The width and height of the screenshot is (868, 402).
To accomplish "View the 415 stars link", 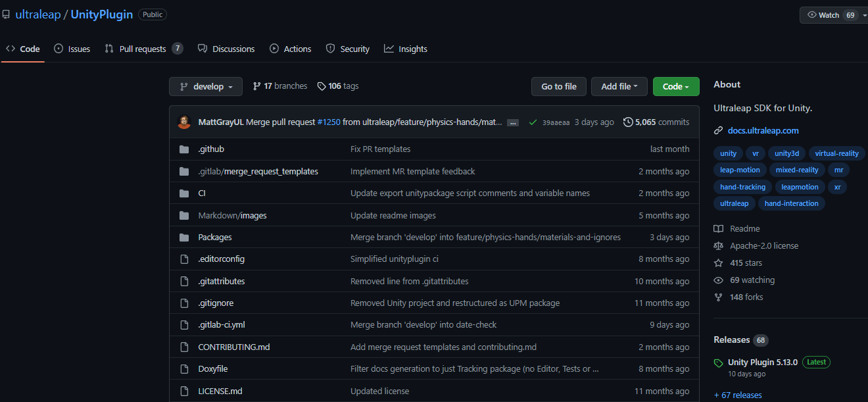I will tap(737, 263).
